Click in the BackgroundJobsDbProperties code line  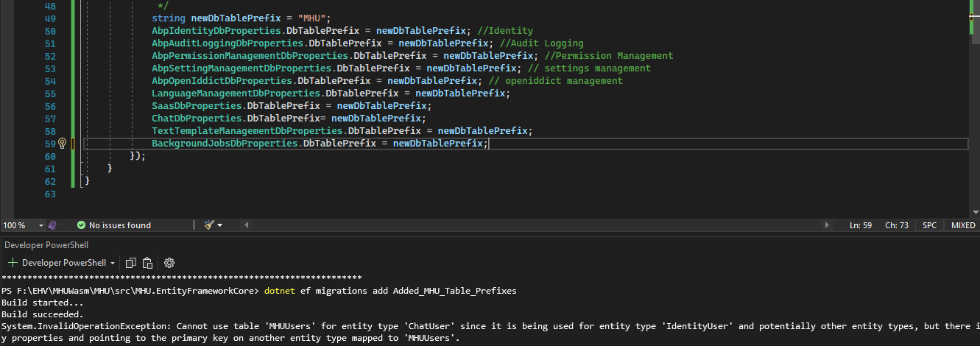click(318, 144)
